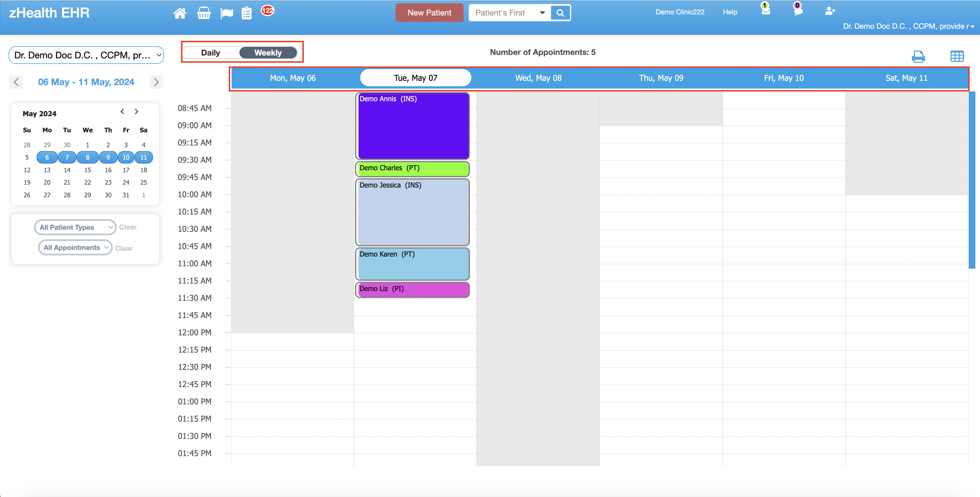Select the flag icon near the top
980x497 pixels.
coord(226,13)
